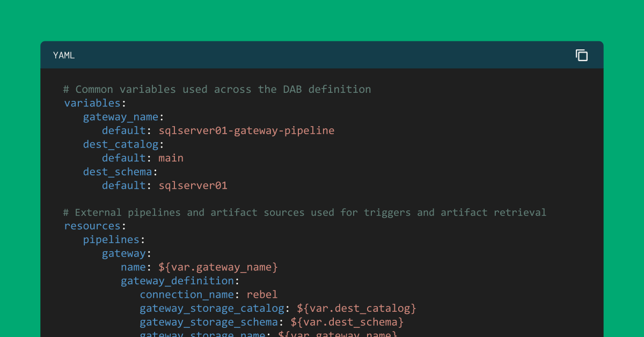The width and height of the screenshot is (644, 337).
Task: Click the YAML language label
Action: [64, 55]
